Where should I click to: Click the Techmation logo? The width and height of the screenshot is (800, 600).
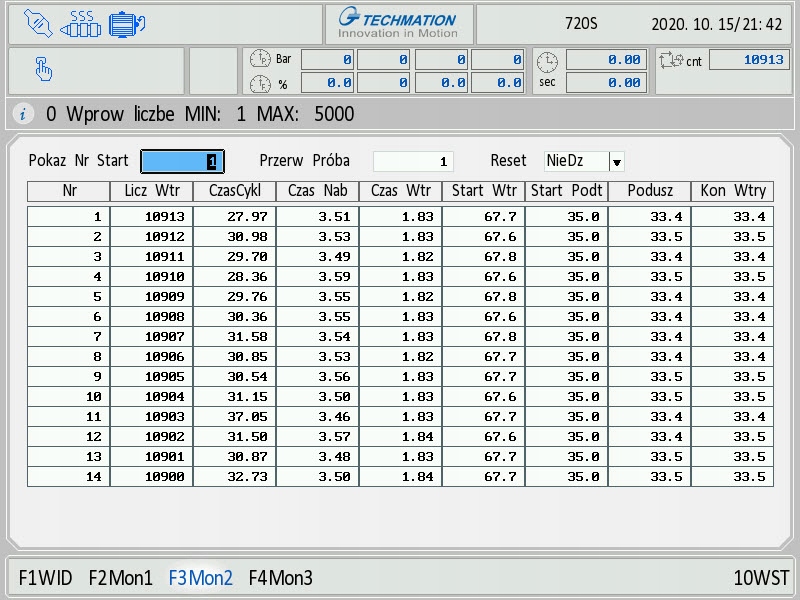(397, 24)
